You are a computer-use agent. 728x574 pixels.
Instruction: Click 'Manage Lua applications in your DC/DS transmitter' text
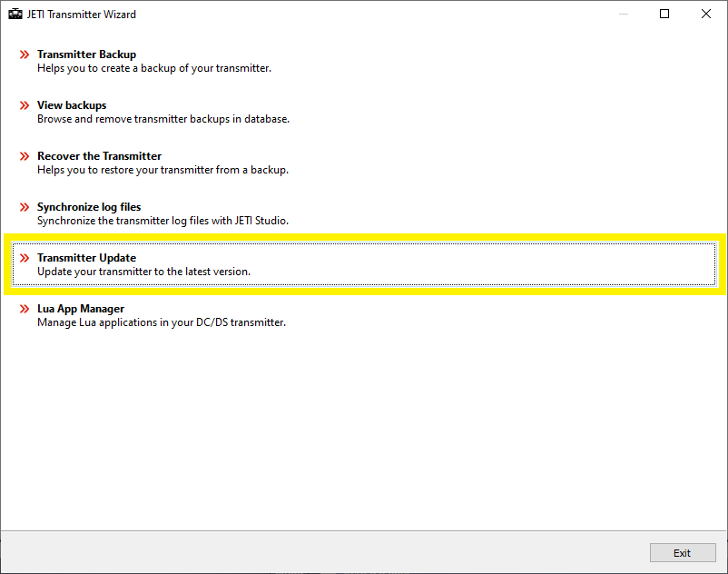point(161,322)
